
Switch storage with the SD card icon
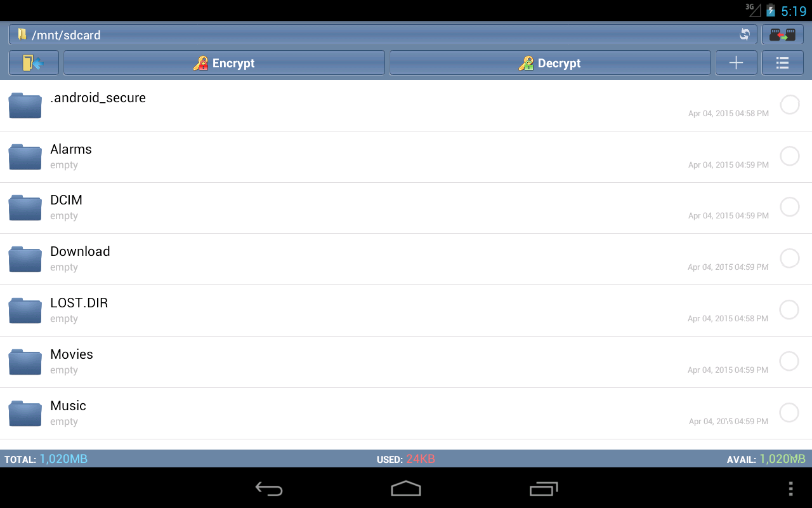pos(782,35)
